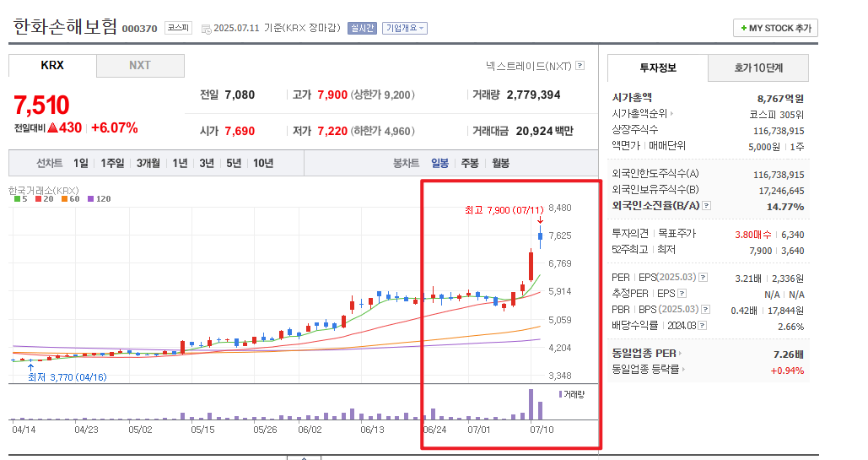868x460 pixels.
Task: Click the 시가 7,690 value
Action: [x=240, y=132]
